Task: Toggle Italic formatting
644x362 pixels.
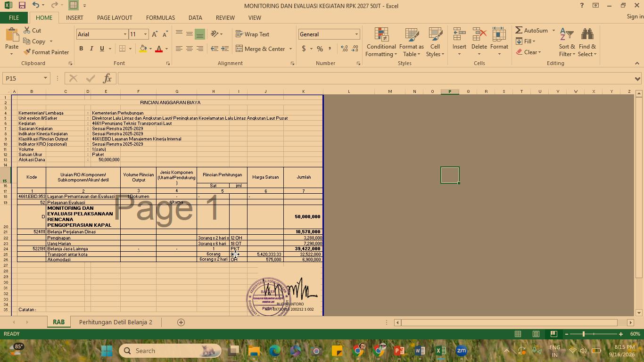Action: (91, 49)
